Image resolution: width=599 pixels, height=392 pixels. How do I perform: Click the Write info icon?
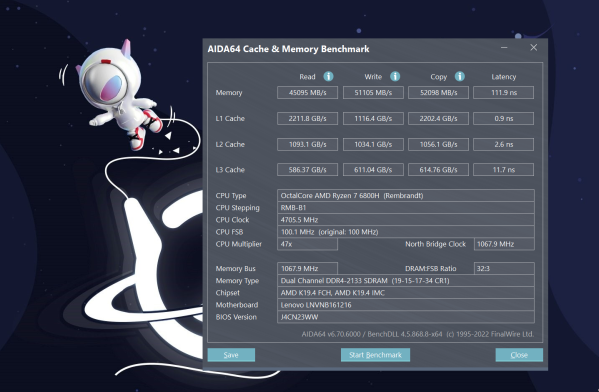pos(395,76)
